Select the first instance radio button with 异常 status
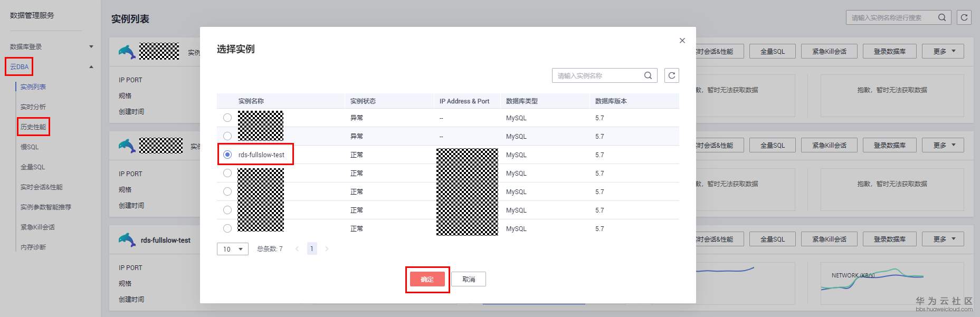 coord(227,118)
